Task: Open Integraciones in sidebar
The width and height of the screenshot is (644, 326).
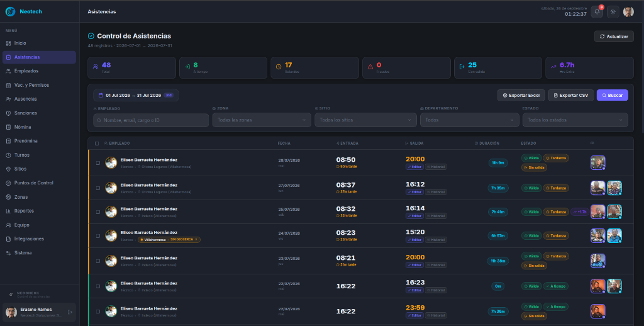Action: point(40,239)
